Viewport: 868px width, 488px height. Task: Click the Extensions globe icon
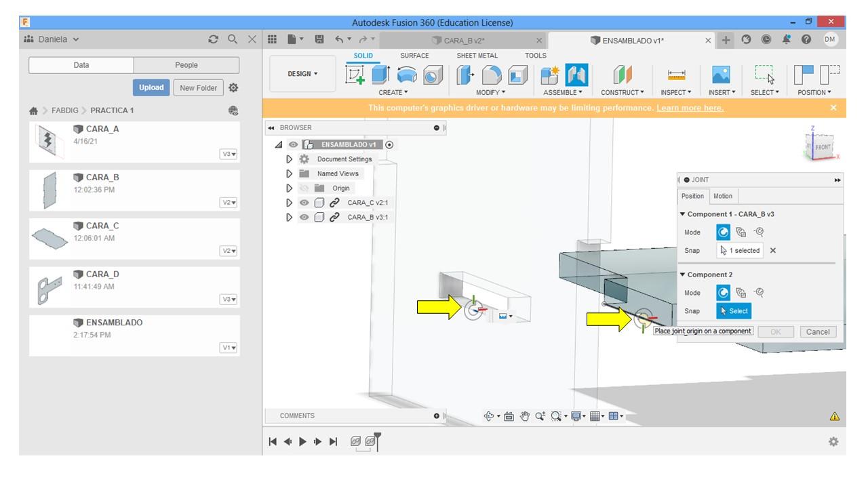point(746,40)
